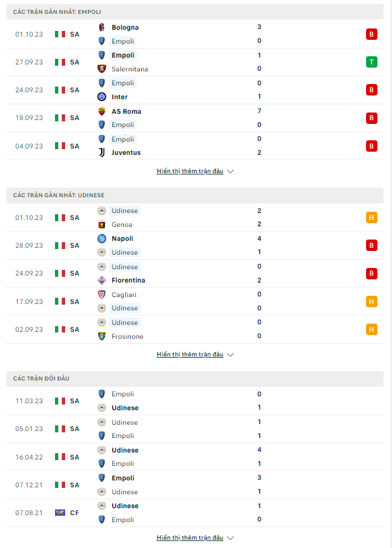This screenshot has height=548, width=392.
Task: Click the Fiorentina crest icon
Action: [x=101, y=280]
